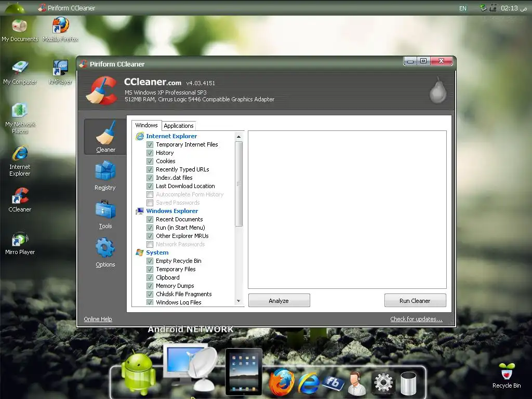
Task: Uncheck Cookies checkbox
Action: (150, 161)
